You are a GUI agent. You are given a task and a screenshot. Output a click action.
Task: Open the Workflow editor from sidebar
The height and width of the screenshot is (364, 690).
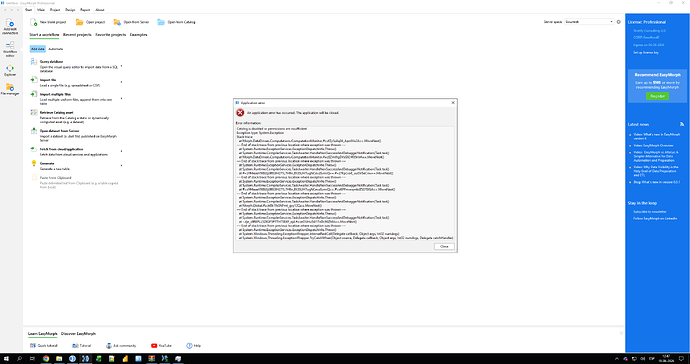coord(10,49)
